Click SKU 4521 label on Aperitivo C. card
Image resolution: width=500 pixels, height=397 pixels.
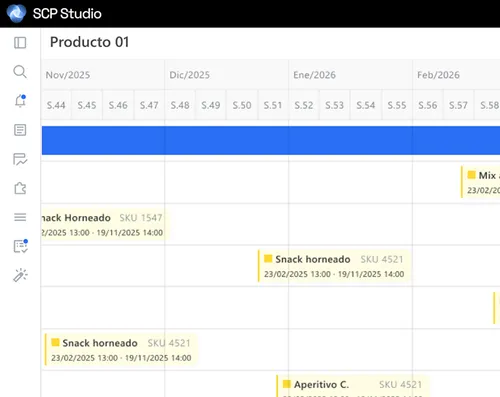pyautogui.click(x=400, y=384)
